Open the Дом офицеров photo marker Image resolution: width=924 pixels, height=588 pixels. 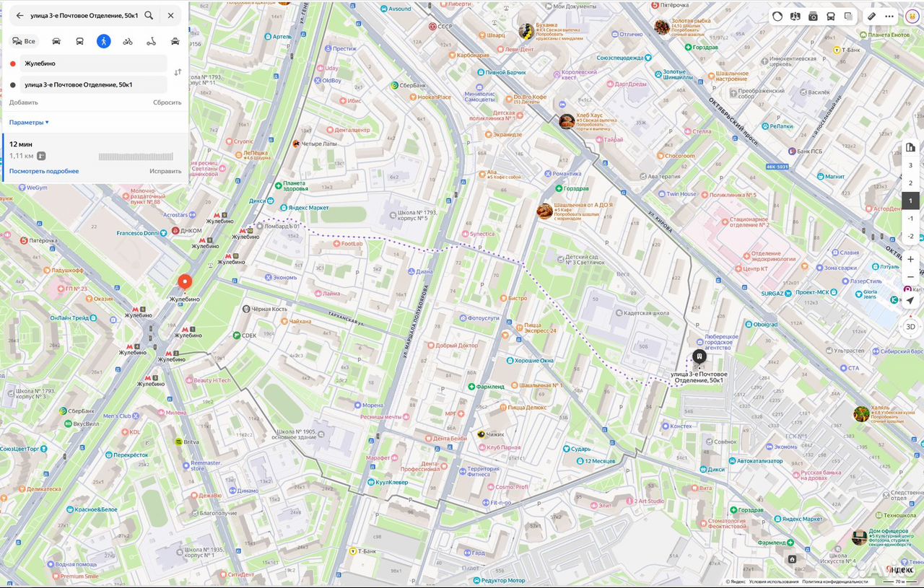click(859, 537)
